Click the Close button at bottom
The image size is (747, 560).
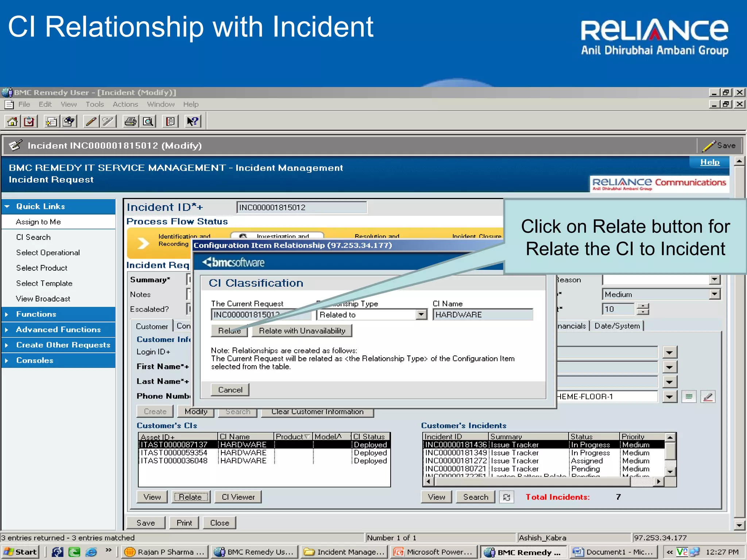[x=220, y=522]
